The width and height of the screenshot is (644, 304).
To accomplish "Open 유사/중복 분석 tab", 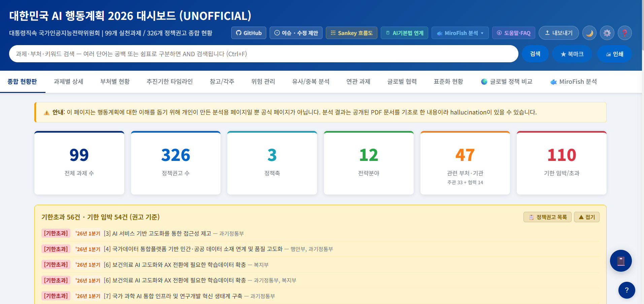I will 311,81.
